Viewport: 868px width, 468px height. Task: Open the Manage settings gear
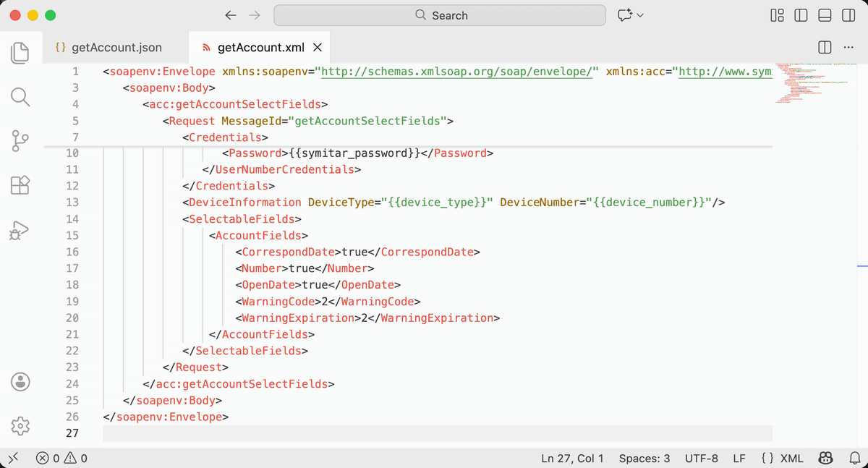click(x=20, y=425)
